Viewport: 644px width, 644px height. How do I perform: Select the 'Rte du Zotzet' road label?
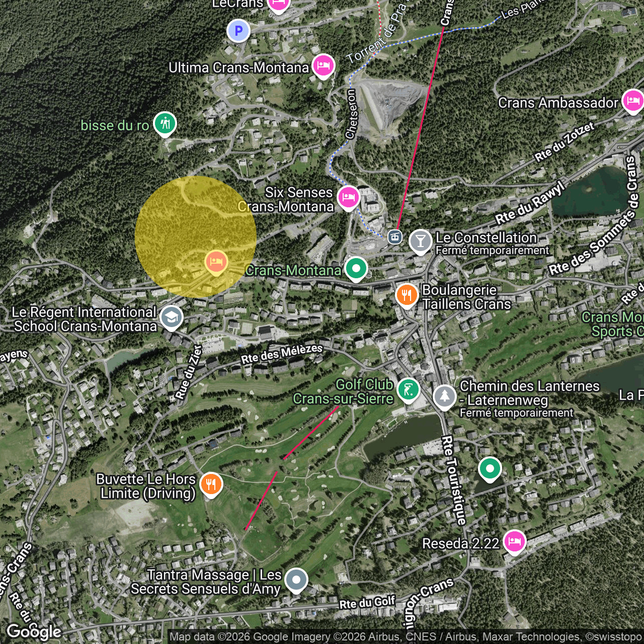click(565, 142)
